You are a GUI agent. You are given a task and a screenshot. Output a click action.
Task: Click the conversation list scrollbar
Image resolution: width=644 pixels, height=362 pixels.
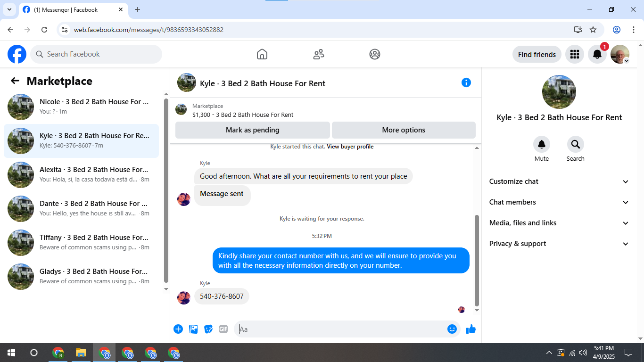[166, 191]
